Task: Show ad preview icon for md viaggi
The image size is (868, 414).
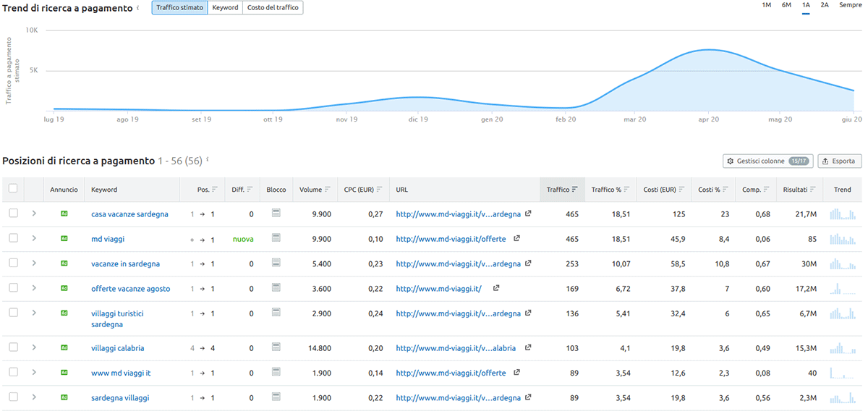Action: coord(64,239)
